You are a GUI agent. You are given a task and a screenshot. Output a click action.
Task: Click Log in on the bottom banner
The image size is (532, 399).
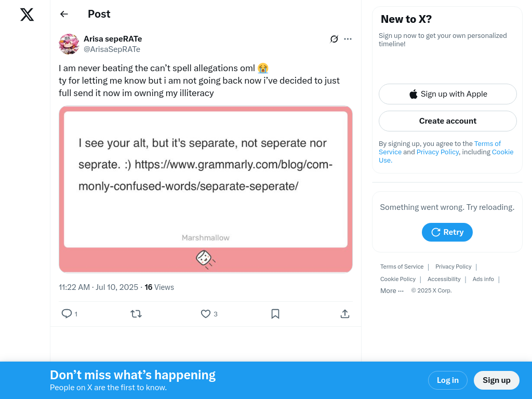tap(447, 380)
